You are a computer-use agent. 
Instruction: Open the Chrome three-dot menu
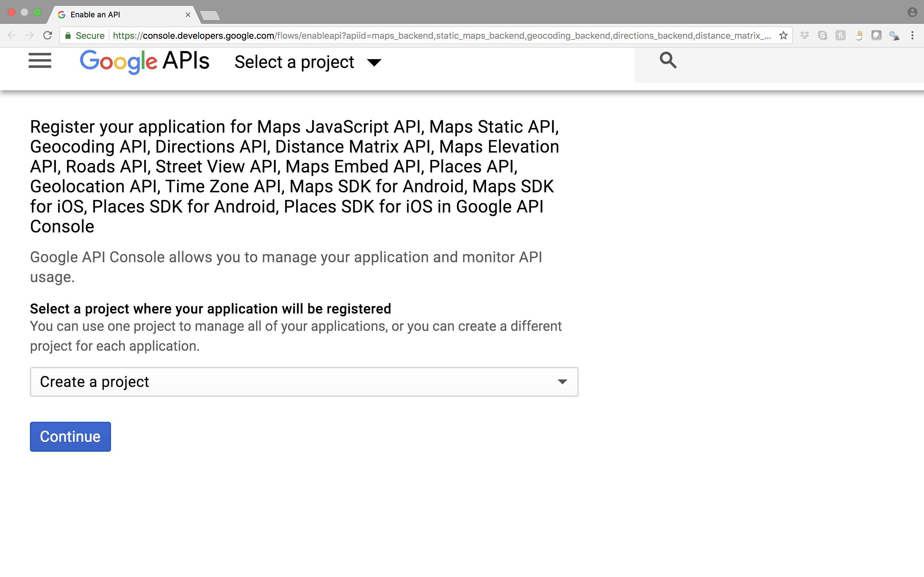(x=912, y=36)
